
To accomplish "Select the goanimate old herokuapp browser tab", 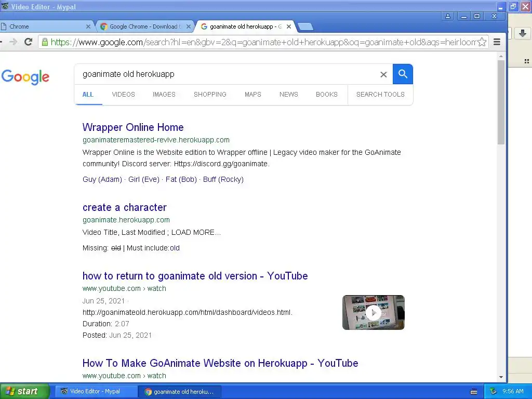I will [245, 26].
